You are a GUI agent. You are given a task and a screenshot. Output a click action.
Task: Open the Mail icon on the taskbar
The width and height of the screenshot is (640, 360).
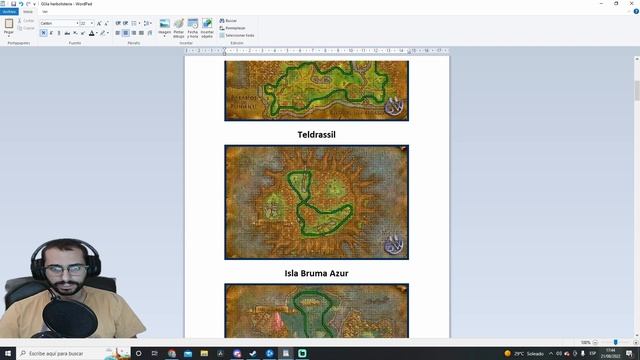click(x=188, y=353)
